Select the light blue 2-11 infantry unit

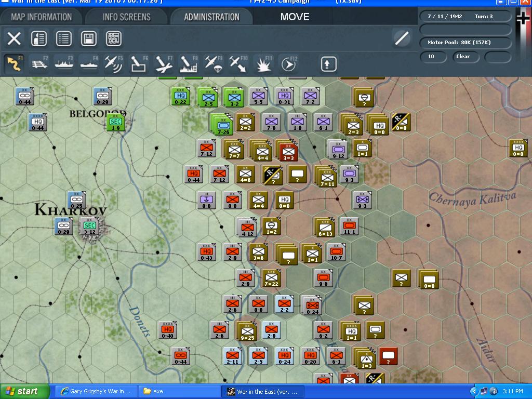click(x=232, y=356)
